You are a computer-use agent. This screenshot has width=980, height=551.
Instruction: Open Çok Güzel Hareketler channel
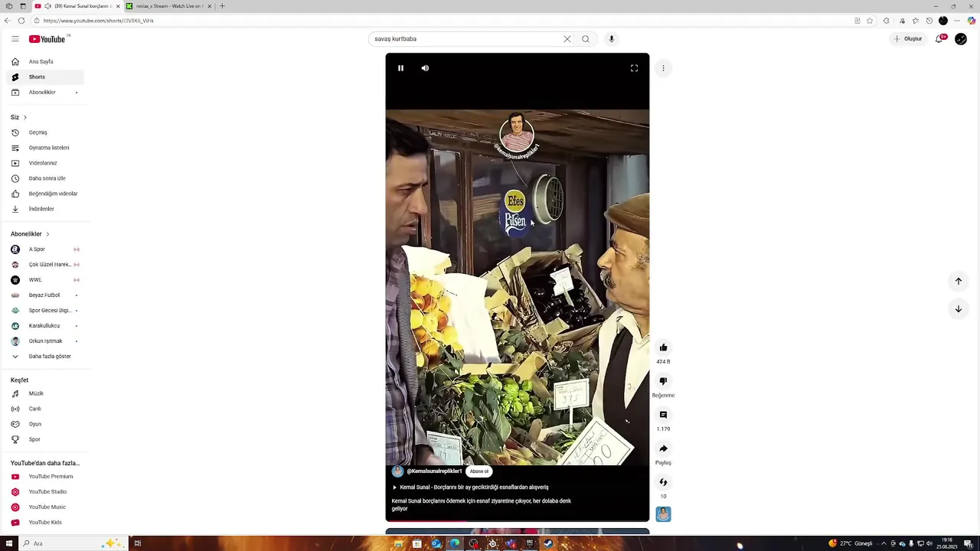[x=46, y=265]
